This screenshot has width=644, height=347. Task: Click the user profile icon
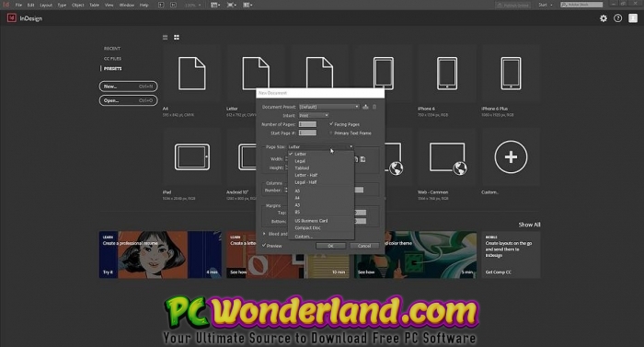coord(633,18)
